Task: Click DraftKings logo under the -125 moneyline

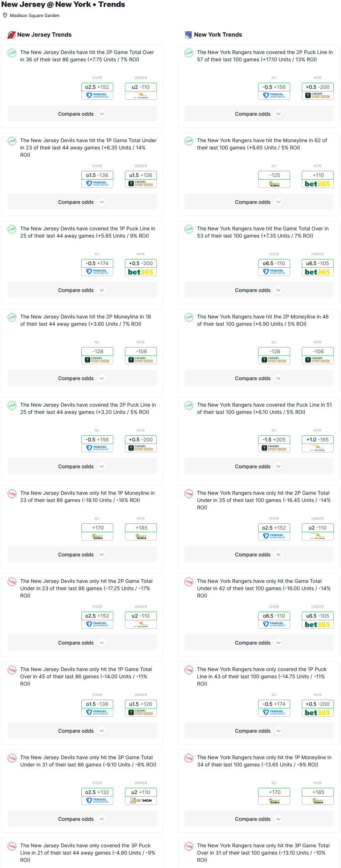Action: (274, 184)
